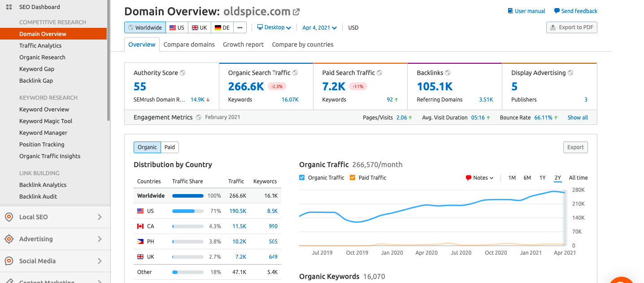The width and height of the screenshot is (644, 283).
Task: Click sidebar vertical scrollbar
Action: (x=109, y=61)
